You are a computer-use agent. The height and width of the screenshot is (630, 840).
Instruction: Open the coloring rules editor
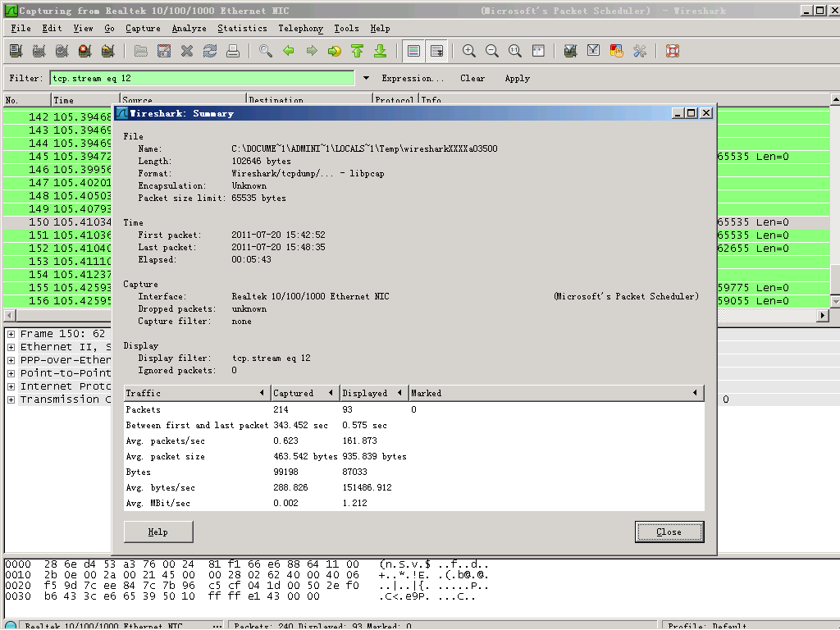coord(617,51)
